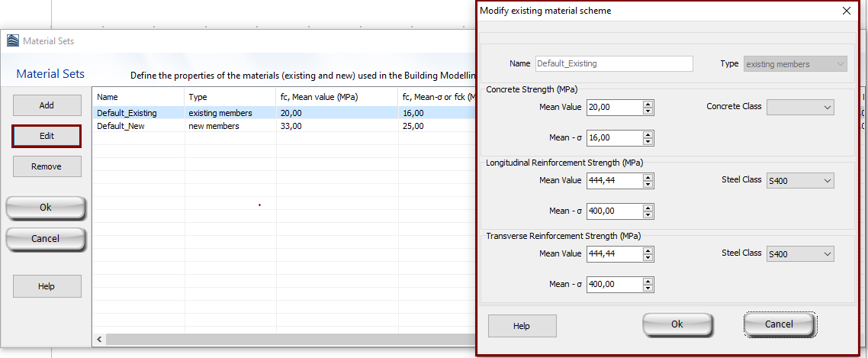The height and width of the screenshot is (358, 868).
Task: Decrease Longitudinal Mean - σ using down spinner
Action: coord(648,214)
